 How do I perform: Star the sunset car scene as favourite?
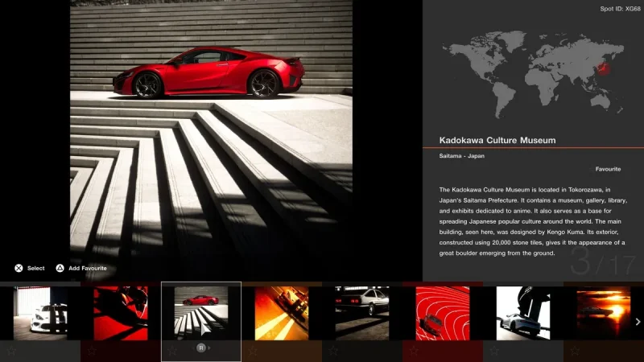[x=575, y=351]
